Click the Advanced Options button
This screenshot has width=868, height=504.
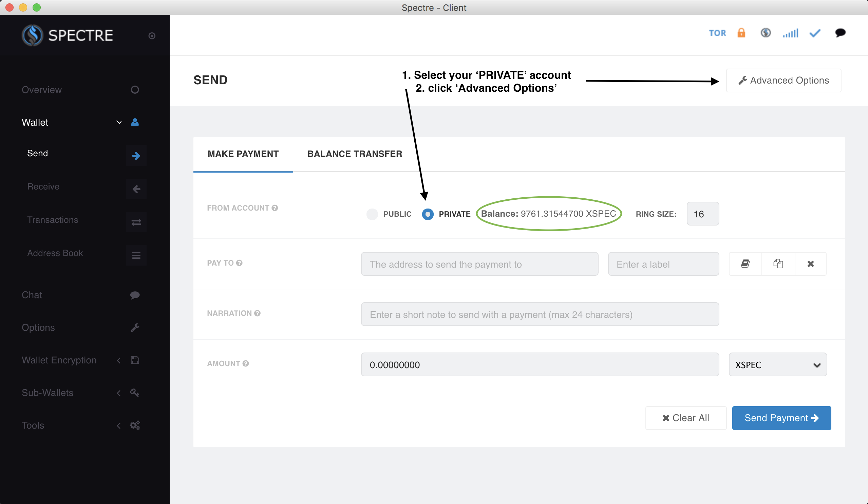point(784,80)
